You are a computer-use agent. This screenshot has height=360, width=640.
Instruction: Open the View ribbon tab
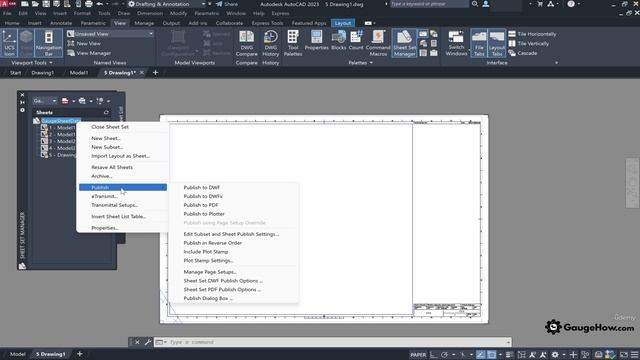click(x=120, y=23)
